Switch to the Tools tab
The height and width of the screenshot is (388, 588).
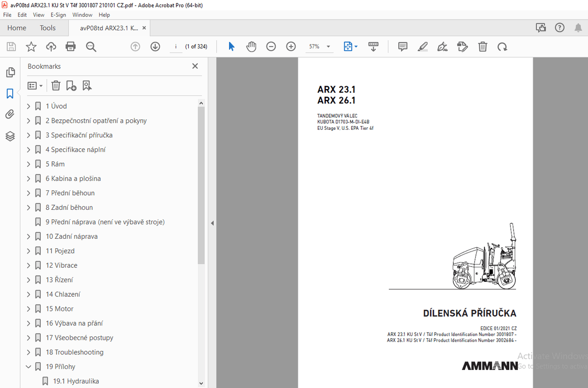coord(47,28)
